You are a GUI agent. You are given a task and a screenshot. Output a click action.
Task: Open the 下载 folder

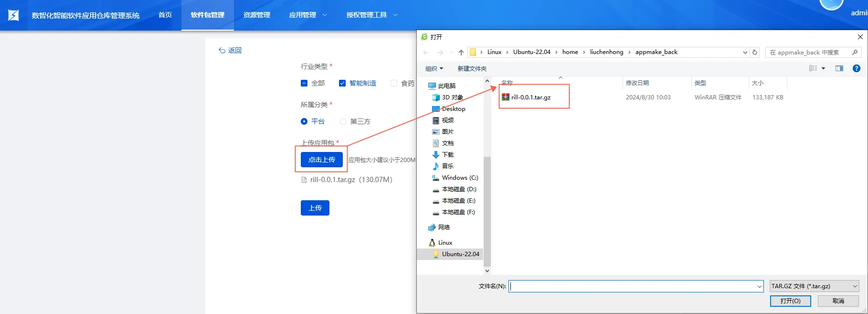(x=443, y=154)
